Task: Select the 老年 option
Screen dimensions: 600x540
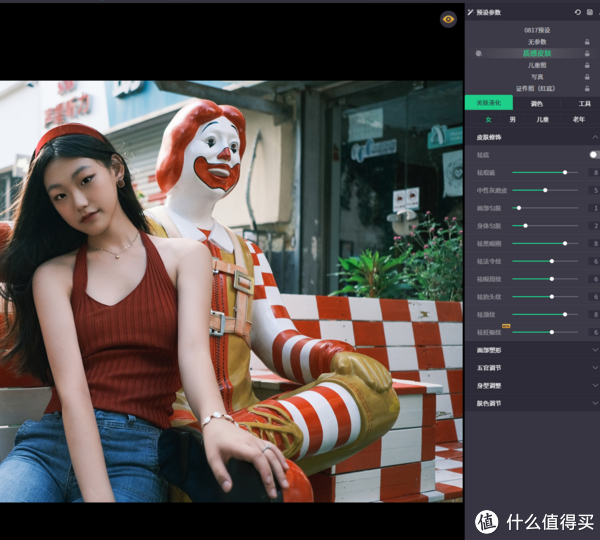Action: tap(579, 119)
